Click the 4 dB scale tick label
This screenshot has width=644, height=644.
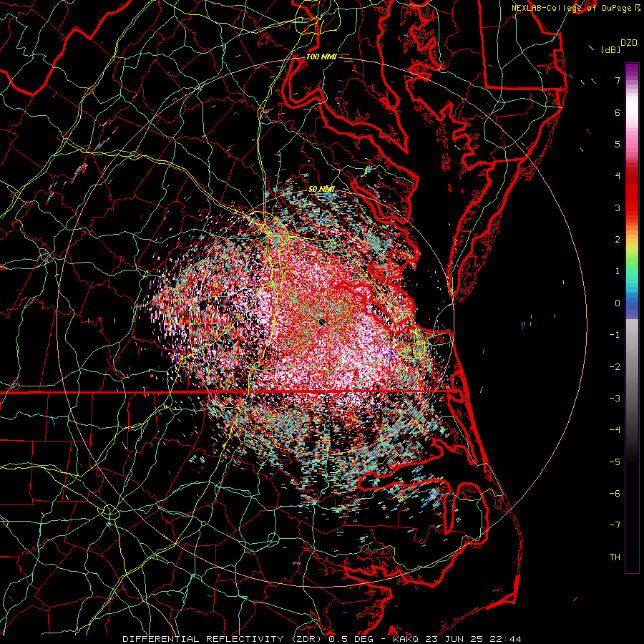(618, 176)
